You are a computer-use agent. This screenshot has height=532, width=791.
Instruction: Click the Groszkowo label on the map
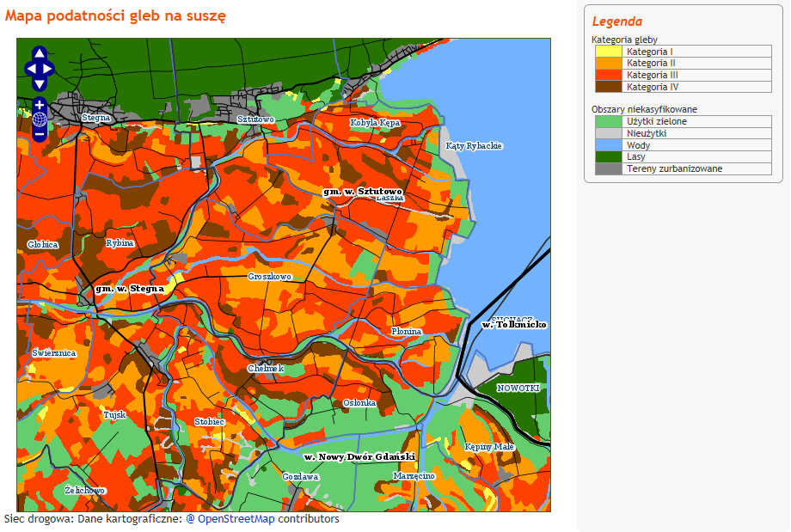point(270,277)
